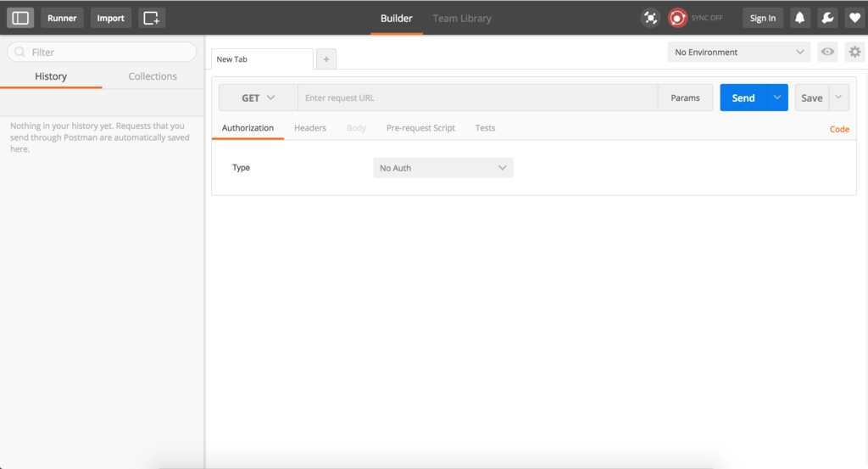Open the Authorization tab
868x469 pixels.
tap(248, 128)
